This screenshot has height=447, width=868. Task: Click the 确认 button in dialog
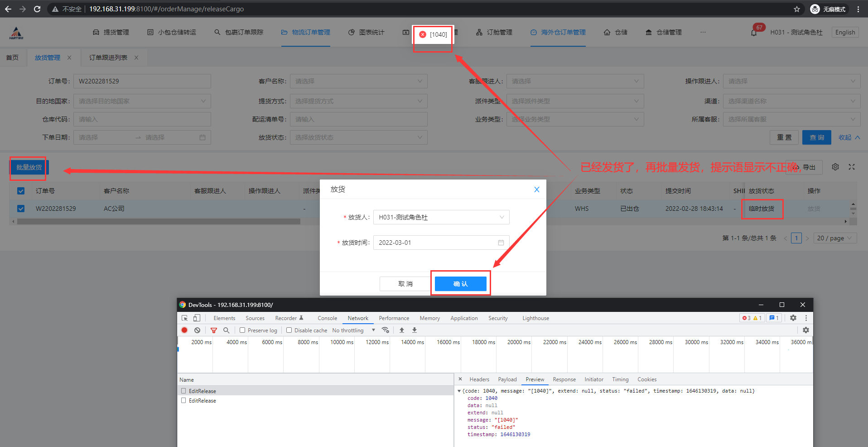pos(460,284)
